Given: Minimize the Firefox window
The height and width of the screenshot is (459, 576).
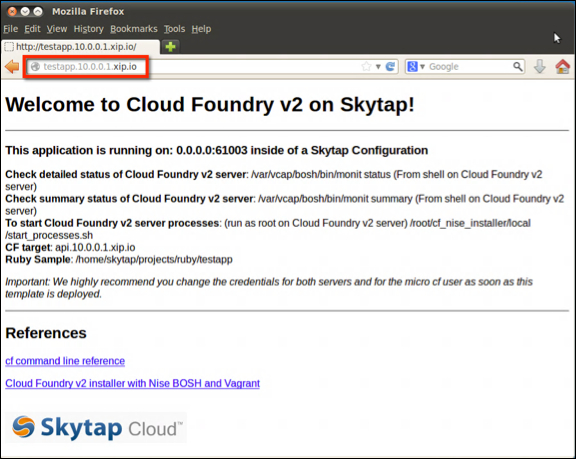Looking at the screenshot, I should pos(25,11).
